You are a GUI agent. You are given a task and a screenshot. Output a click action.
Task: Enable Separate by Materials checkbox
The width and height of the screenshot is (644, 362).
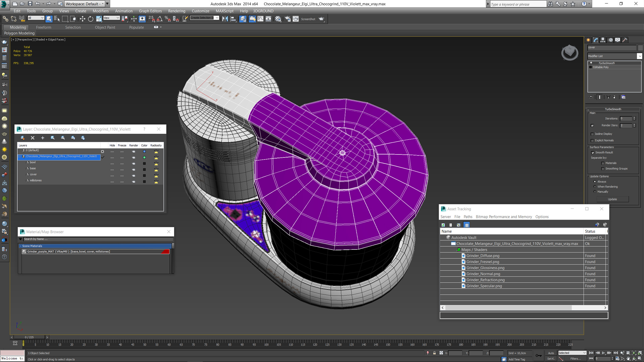(x=603, y=163)
